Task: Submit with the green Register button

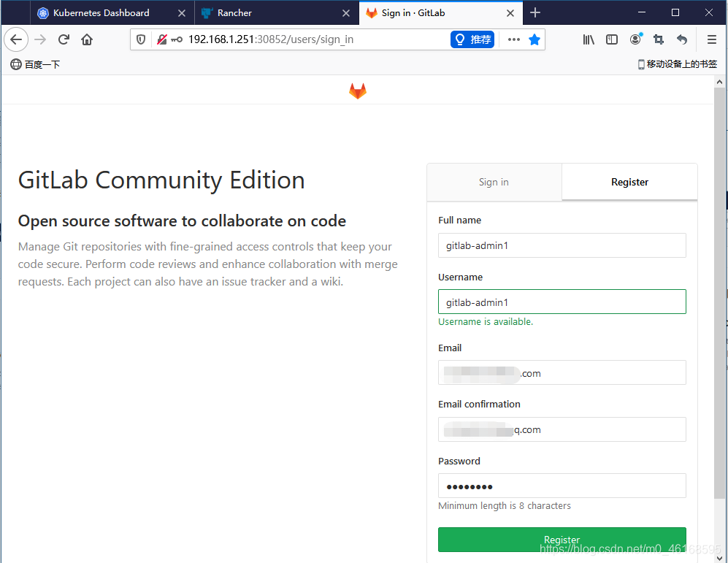Action: pos(562,540)
